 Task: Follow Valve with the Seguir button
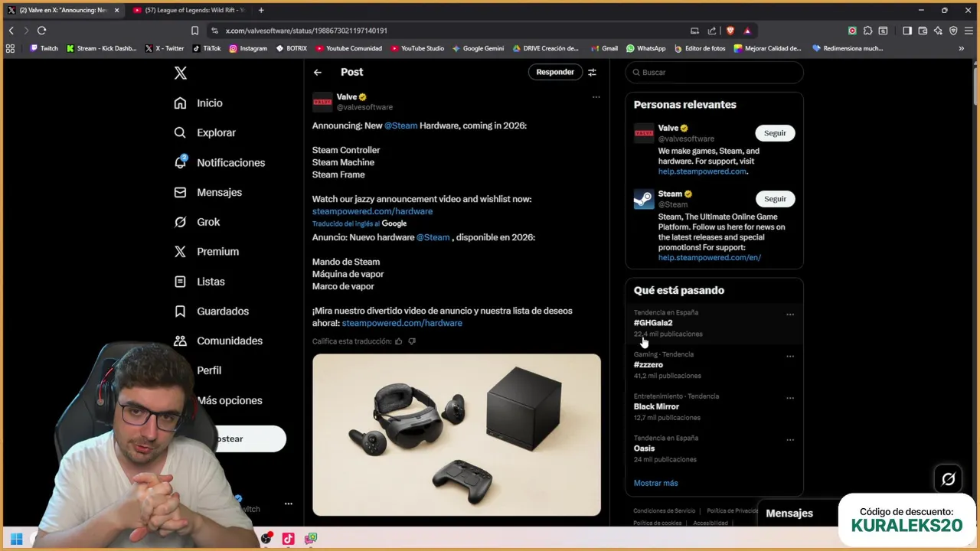[775, 133]
